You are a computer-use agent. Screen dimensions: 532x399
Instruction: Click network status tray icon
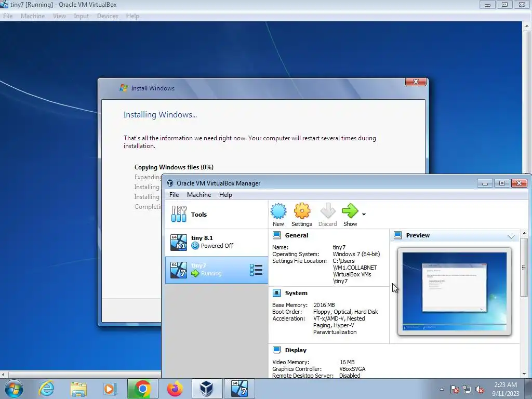pyautogui.click(x=467, y=389)
